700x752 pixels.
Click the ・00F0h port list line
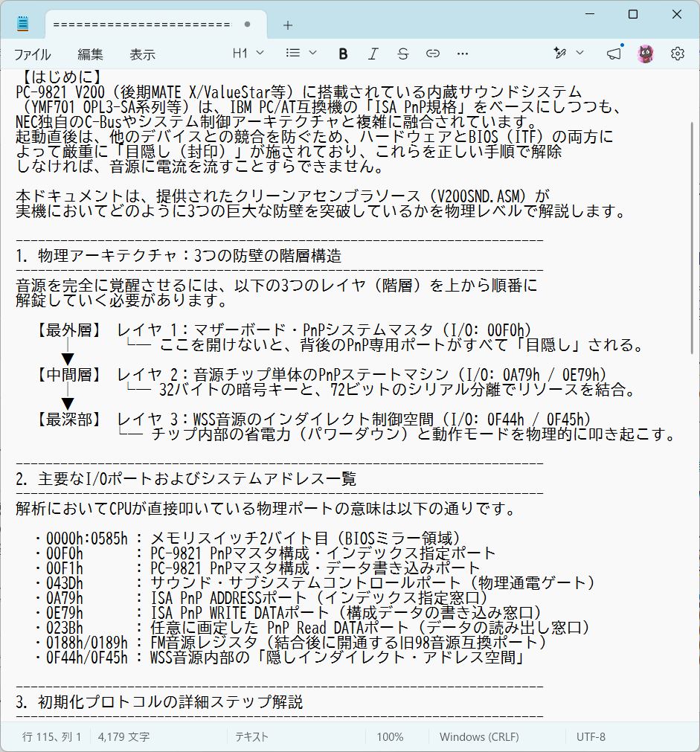coord(264,553)
